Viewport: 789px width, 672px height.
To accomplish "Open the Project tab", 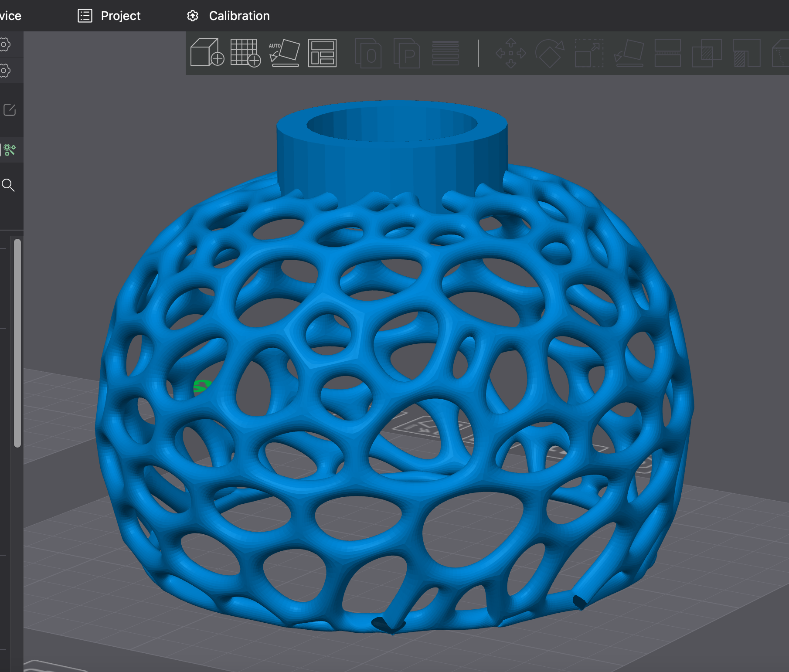I will (x=109, y=16).
